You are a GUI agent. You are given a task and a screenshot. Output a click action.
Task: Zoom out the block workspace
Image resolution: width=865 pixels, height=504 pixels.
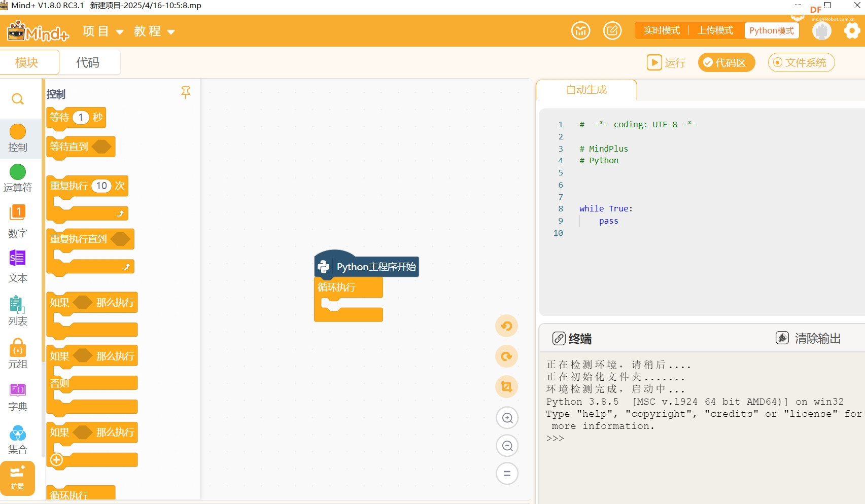point(507,446)
